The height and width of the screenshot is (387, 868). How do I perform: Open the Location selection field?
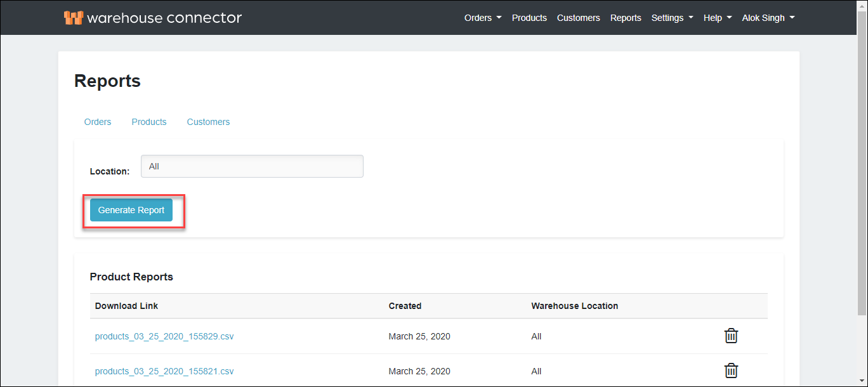pos(252,166)
